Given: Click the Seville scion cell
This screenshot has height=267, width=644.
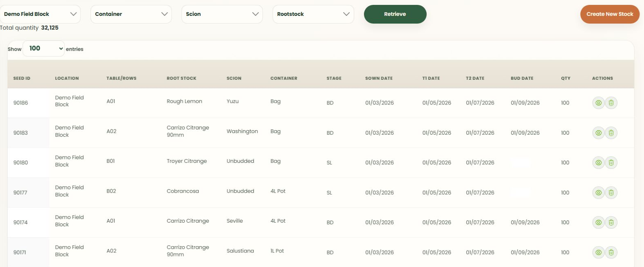Looking at the screenshot, I should tap(234, 221).
